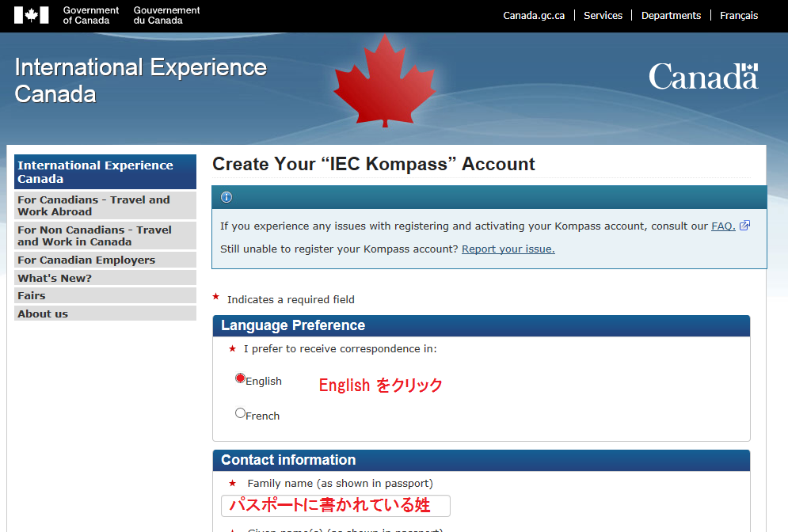Open the Departments menu item
The height and width of the screenshot is (532, 788).
pyautogui.click(x=671, y=16)
